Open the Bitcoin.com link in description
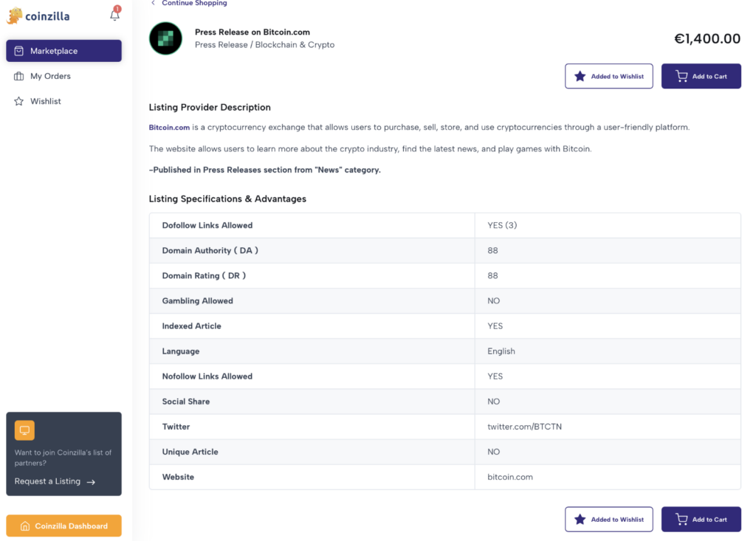This screenshot has height=541, width=756. click(169, 127)
